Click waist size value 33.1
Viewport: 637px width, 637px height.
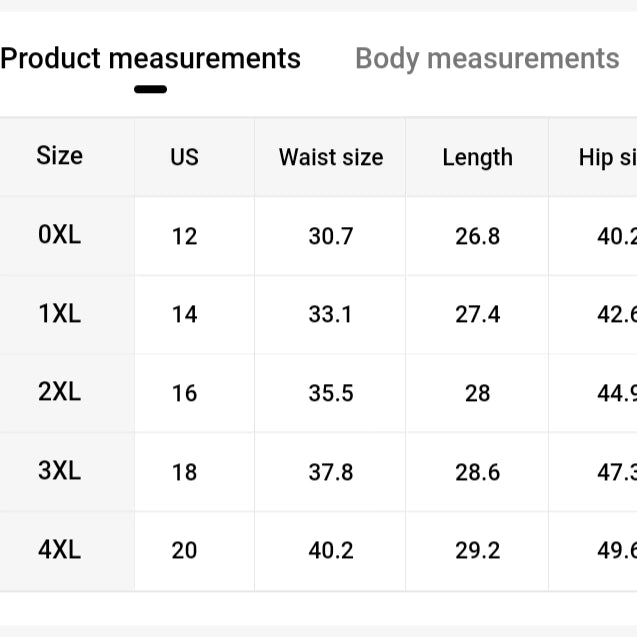330,314
